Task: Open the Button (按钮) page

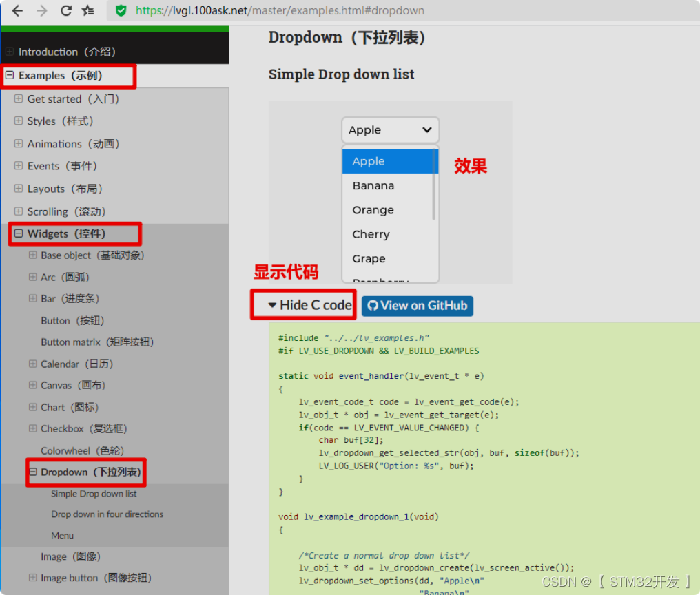Action: (72, 320)
